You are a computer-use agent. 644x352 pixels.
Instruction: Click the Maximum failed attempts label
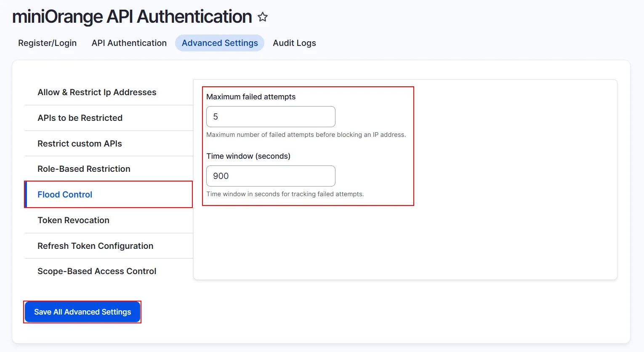tap(251, 97)
